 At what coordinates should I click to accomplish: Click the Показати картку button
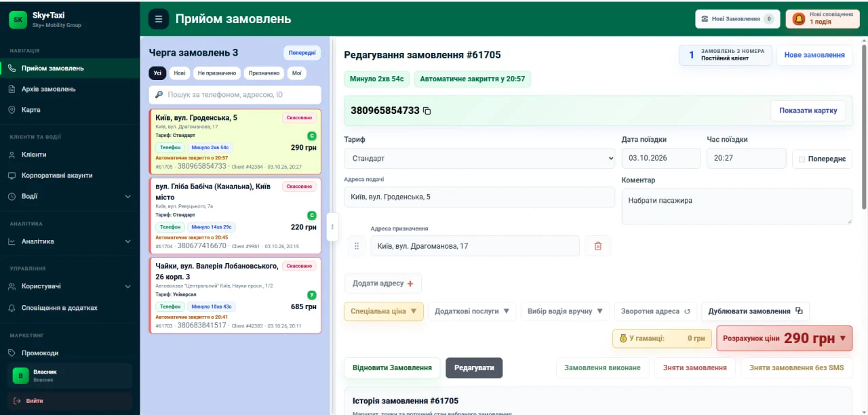click(x=808, y=111)
